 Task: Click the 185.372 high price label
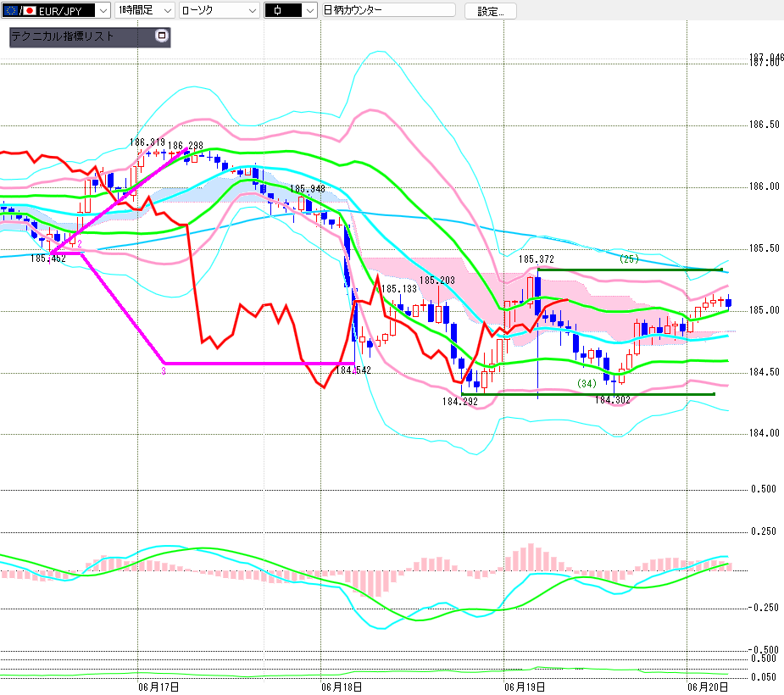pos(536,259)
